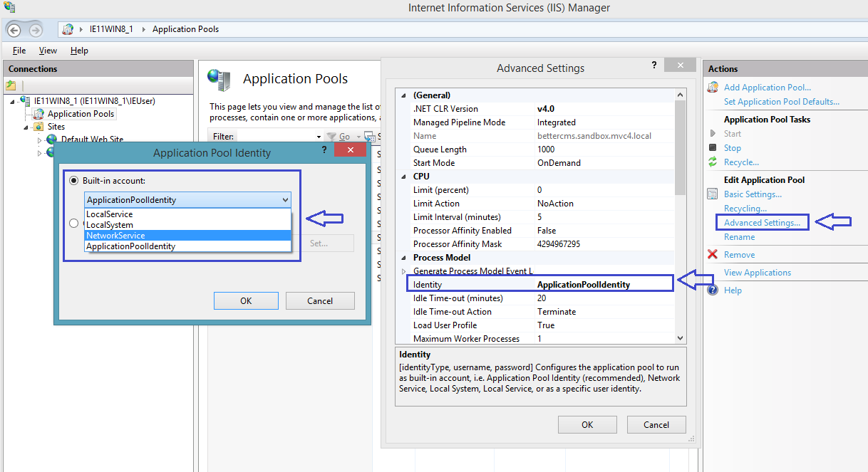Click OK in the Application Pool Identity dialog

[245, 300]
